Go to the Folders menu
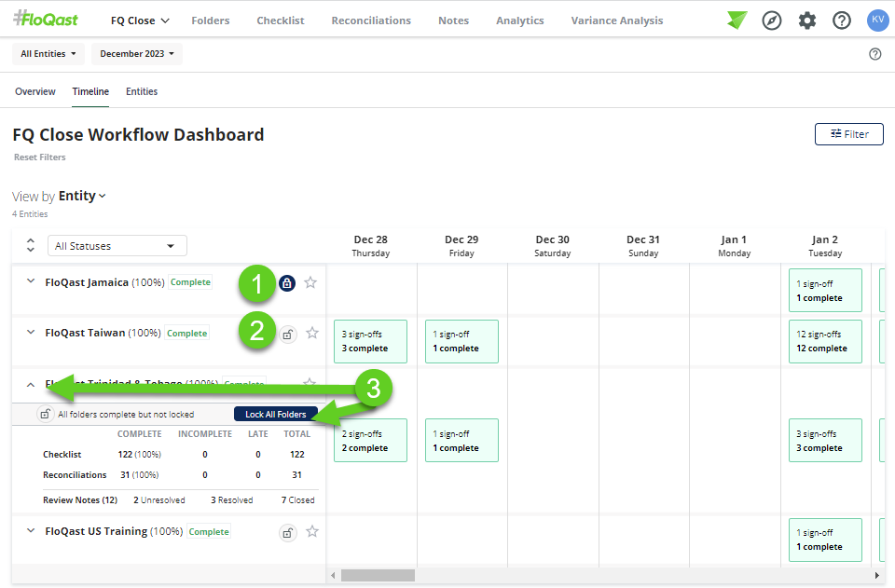This screenshot has width=895, height=588. pos(211,21)
